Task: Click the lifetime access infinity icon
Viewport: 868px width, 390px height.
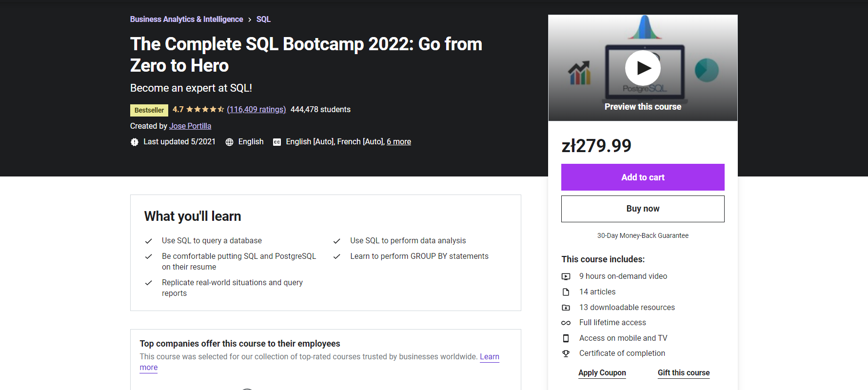Action: [566, 323]
